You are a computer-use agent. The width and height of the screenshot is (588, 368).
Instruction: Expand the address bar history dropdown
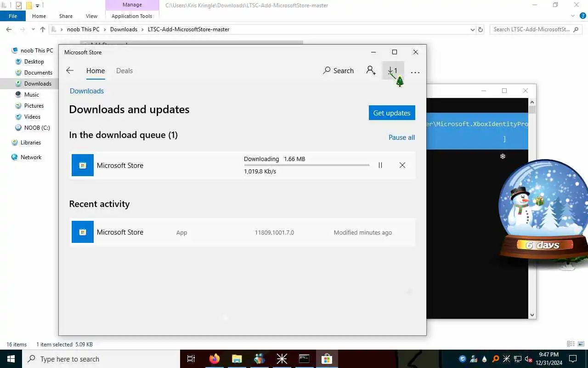tap(473, 29)
